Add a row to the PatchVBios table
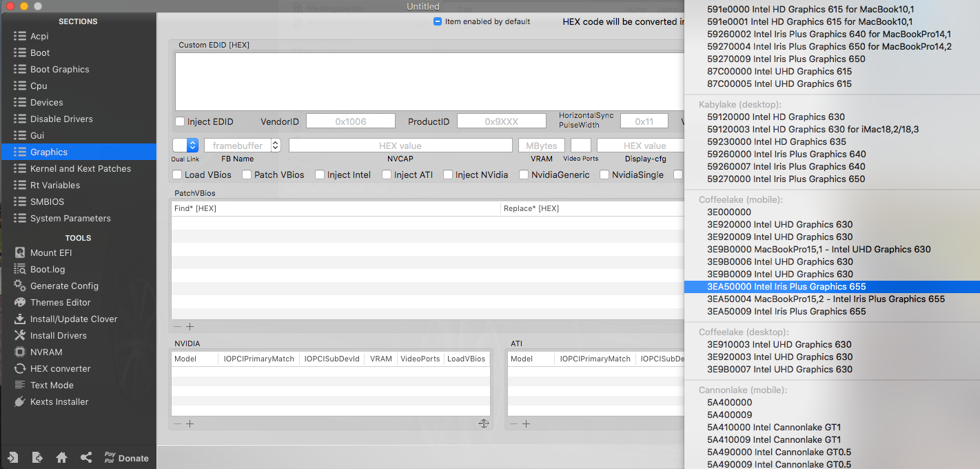 [190, 327]
